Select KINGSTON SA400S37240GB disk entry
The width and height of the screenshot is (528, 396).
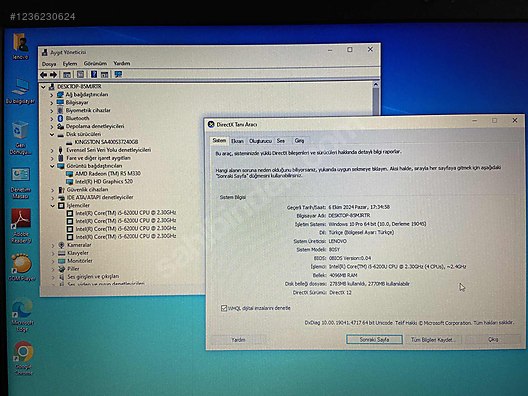click(106, 142)
